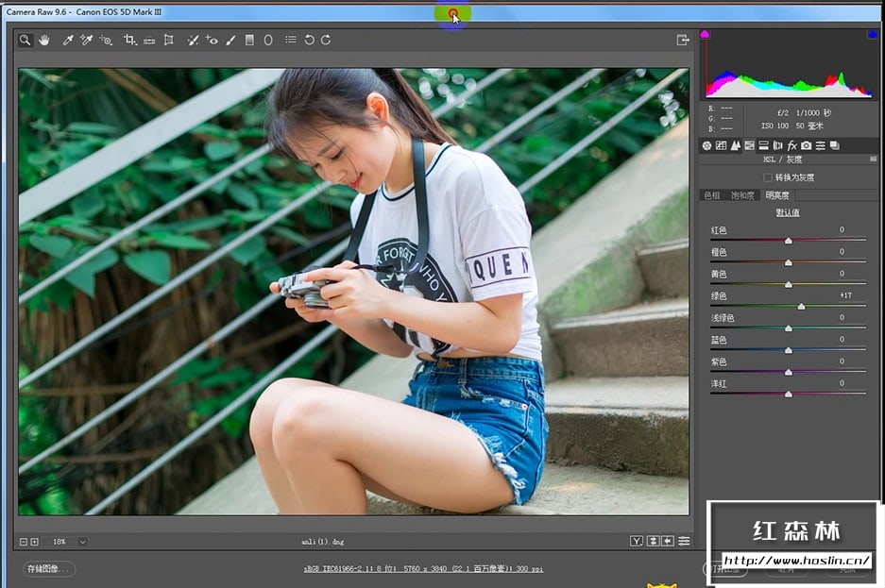Viewport: 885px width, 588px height.
Task: Click the 绿色 value field showing +17
Action: (x=845, y=295)
